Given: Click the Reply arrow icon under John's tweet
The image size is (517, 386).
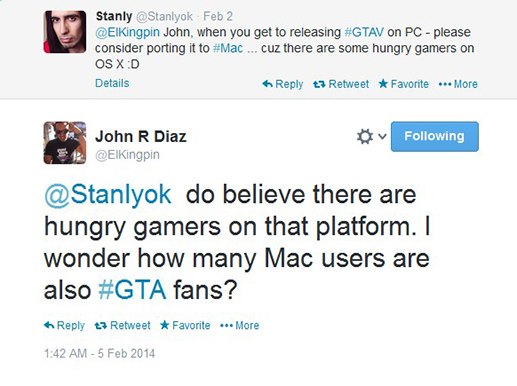Looking at the screenshot, I should pos(49,325).
